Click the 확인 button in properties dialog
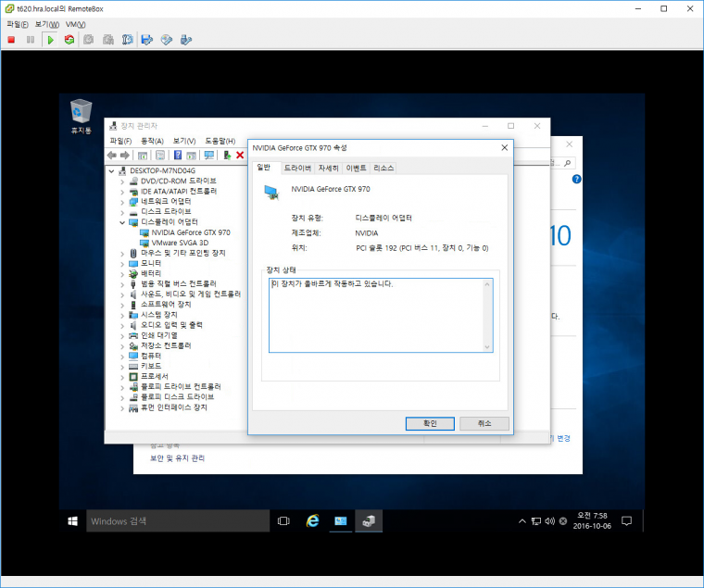704x588 pixels. [x=430, y=423]
